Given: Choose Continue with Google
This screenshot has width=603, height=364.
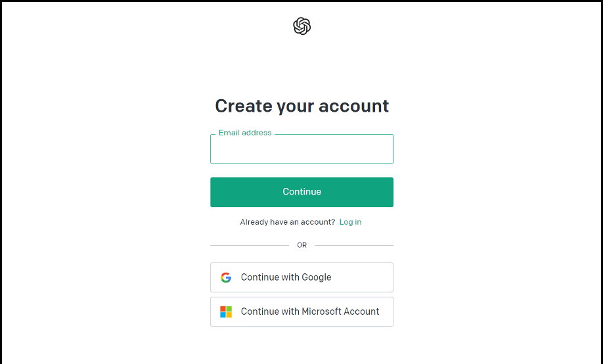Looking at the screenshot, I should tap(302, 277).
